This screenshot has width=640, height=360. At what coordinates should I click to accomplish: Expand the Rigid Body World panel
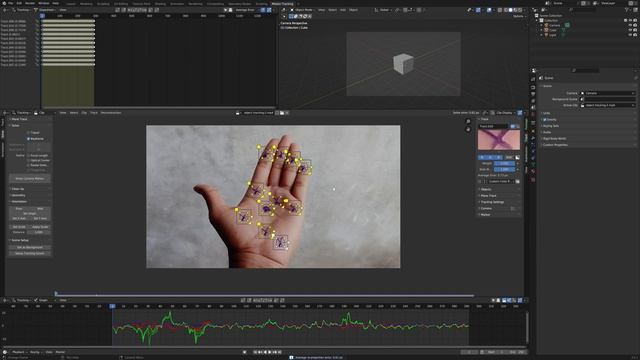point(554,138)
